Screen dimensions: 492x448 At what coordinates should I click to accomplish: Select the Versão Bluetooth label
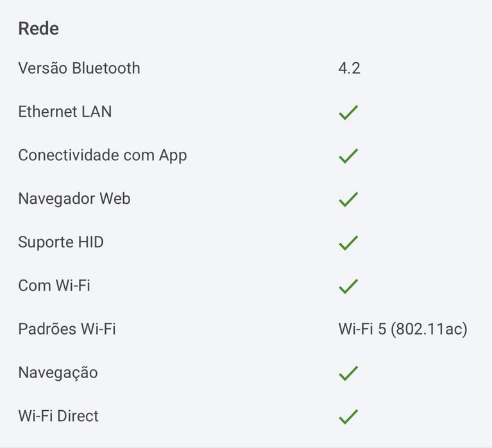(79, 68)
